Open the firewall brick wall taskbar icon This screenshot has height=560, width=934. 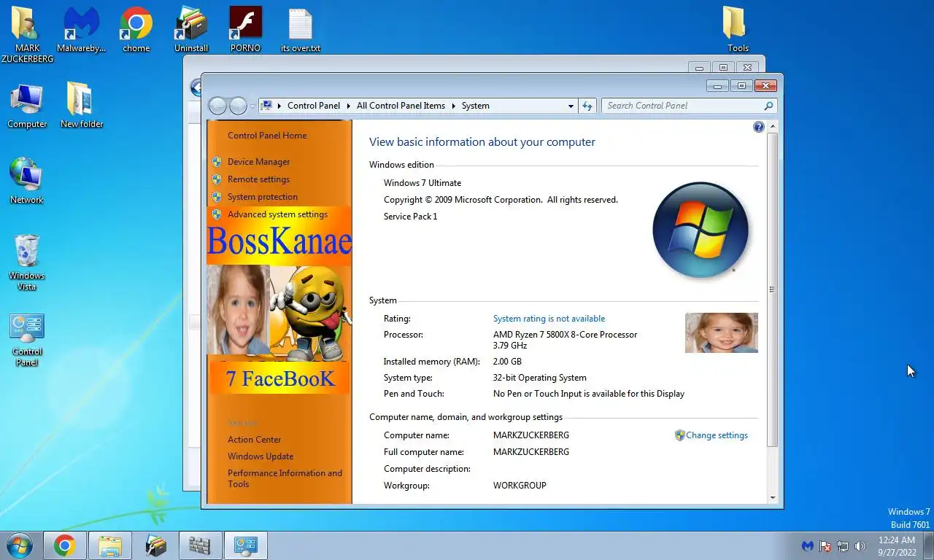coord(200,545)
